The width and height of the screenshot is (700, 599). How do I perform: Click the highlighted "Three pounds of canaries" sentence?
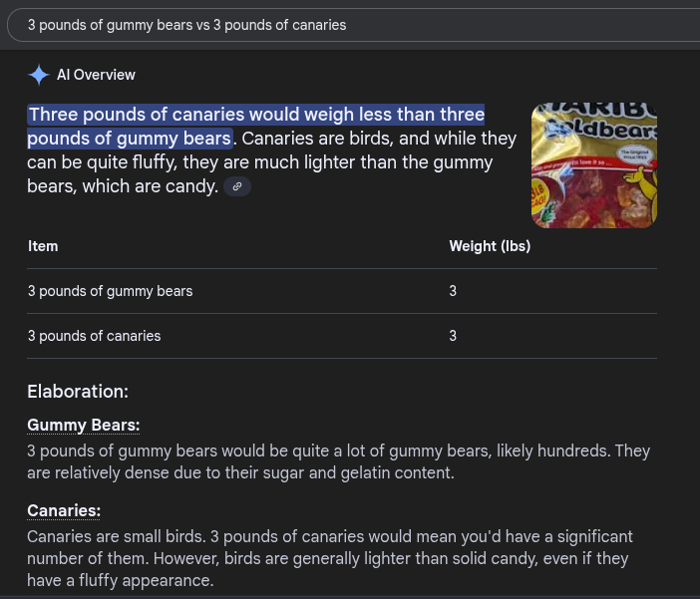pyautogui.click(x=256, y=115)
